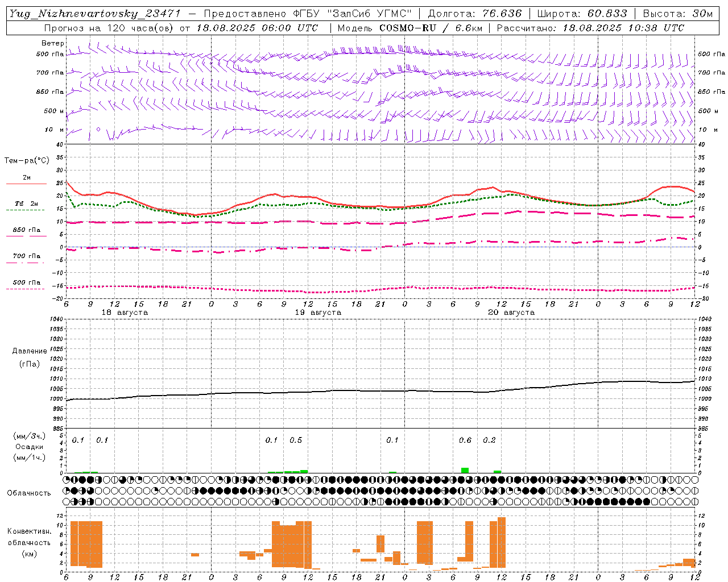Image resolution: width=728 pixels, height=582 pixels.
Task: Click the '(мм/3ч.)' precipitation unit label
Action: click(x=30, y=436)
